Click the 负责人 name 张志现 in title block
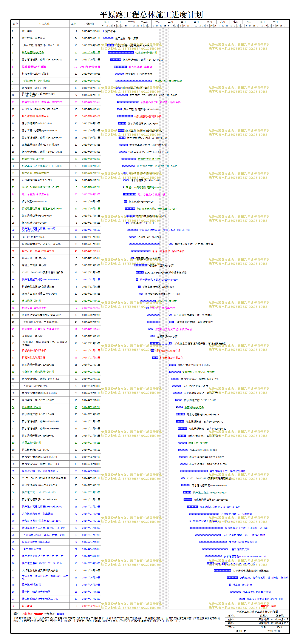 point(280,616)
